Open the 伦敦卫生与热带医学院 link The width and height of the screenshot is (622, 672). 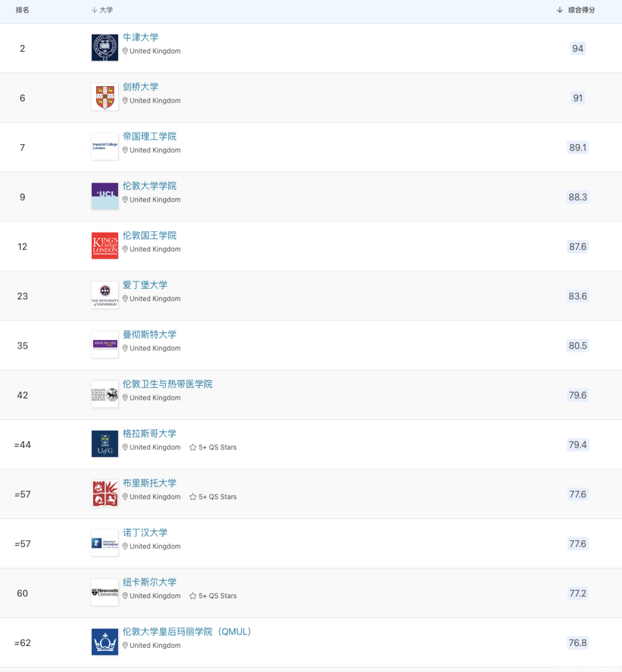[168, 384]
